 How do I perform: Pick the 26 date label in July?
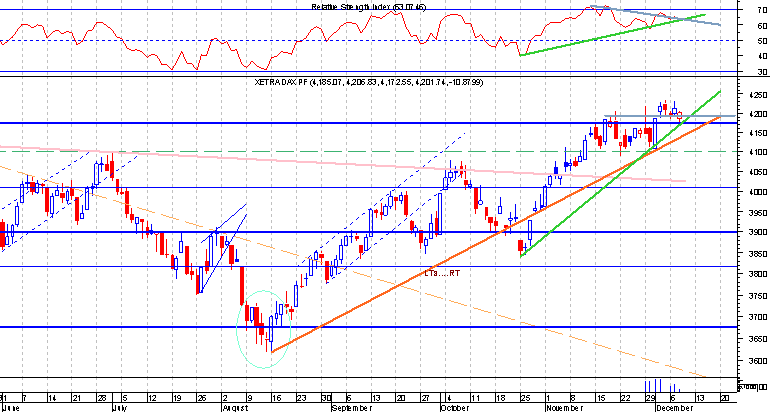click(201, 398)
